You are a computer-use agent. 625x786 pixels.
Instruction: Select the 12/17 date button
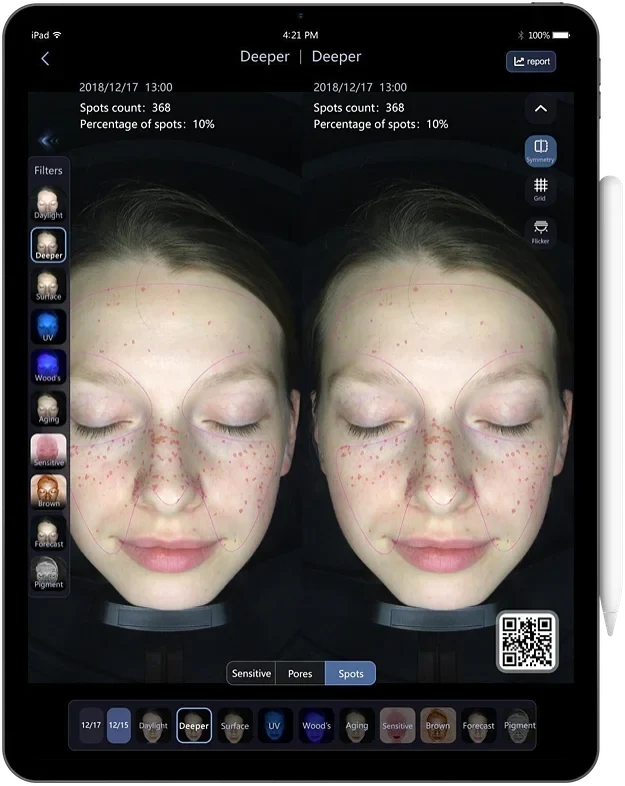[x=91, y=725]
